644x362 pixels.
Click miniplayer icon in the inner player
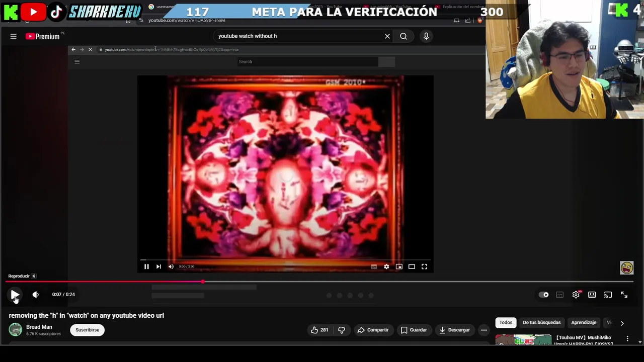pos(399,266)
